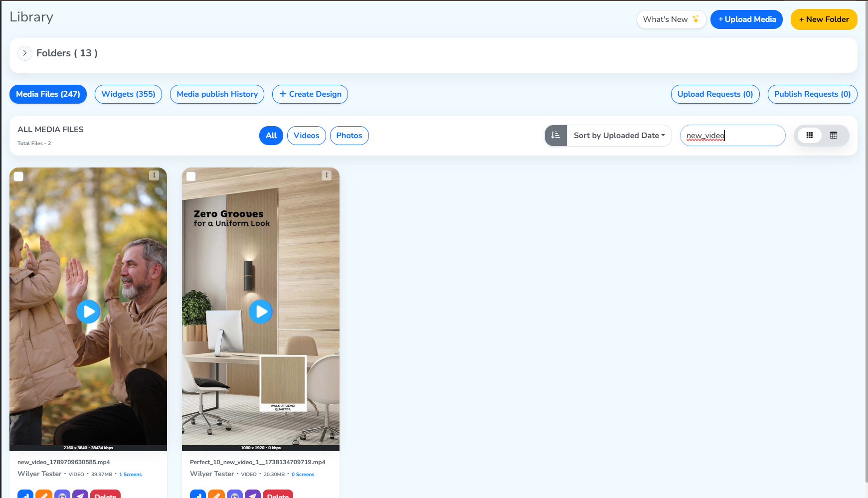Open the 1 Screens link
The height and width of the screenshot is (498, 868).
[131, 475]
